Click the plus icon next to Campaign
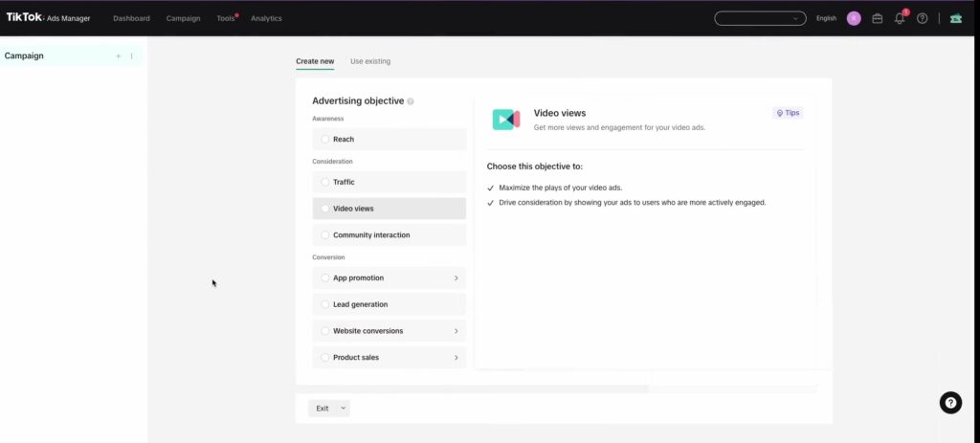The height and width of the screenshot is (443, 980). point(118,56)
